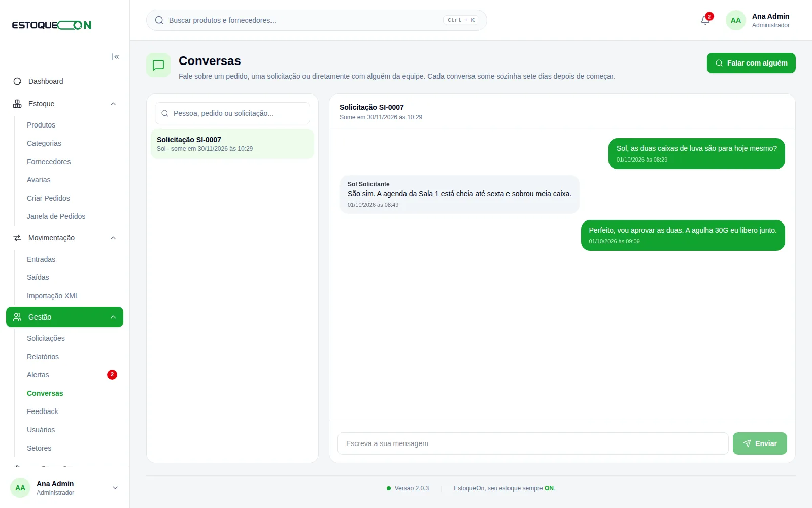Collapse the Movimentação section chevron

tap(113, 238)
